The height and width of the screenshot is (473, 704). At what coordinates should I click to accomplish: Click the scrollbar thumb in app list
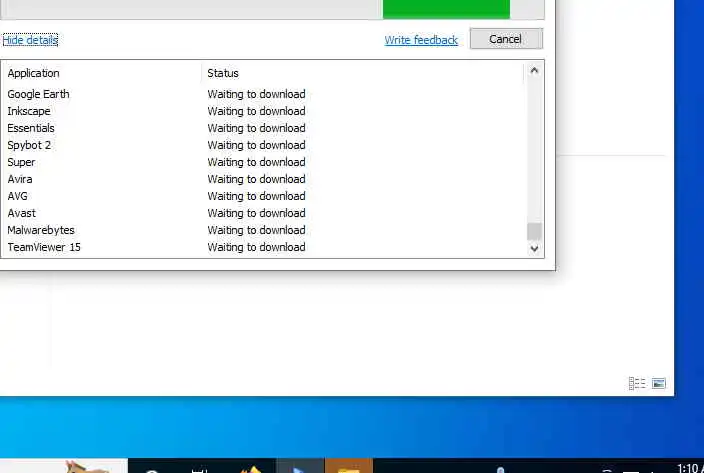[534, 232]
